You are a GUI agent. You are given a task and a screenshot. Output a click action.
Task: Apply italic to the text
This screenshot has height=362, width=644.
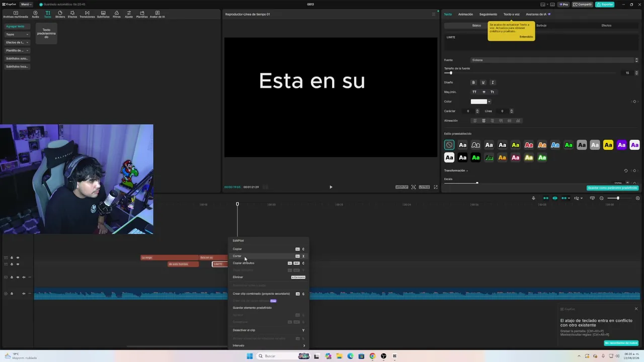click(x=493, y=82)
